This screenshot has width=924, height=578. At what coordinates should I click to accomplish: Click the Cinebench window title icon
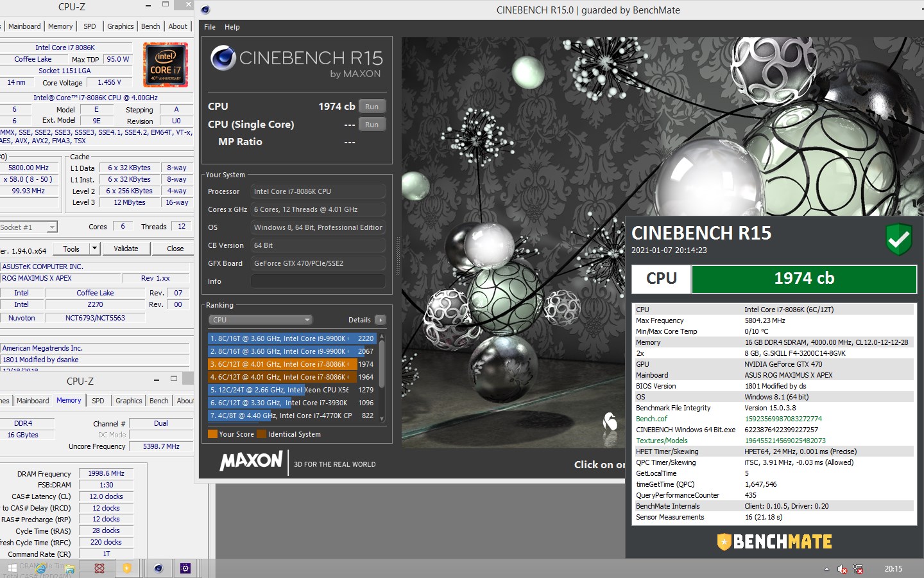(205, 10)
